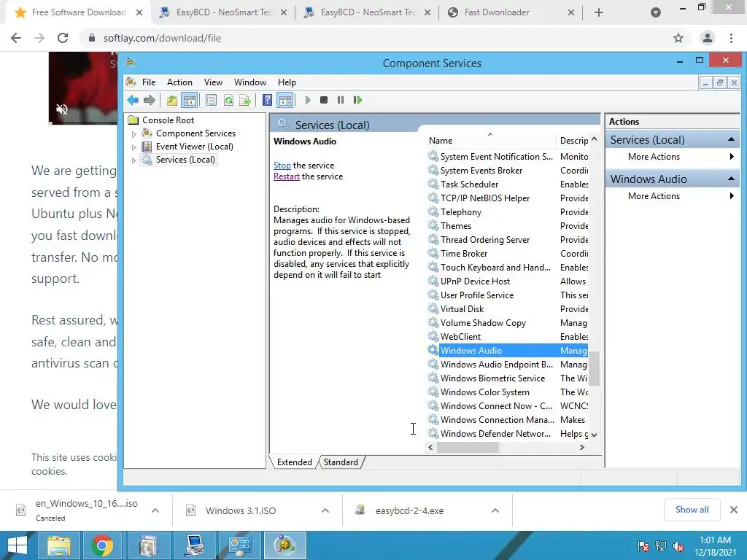The image size is (747, 560).
Task: Unmute the video in the Chrome page
Action: [x=62, y=109]
